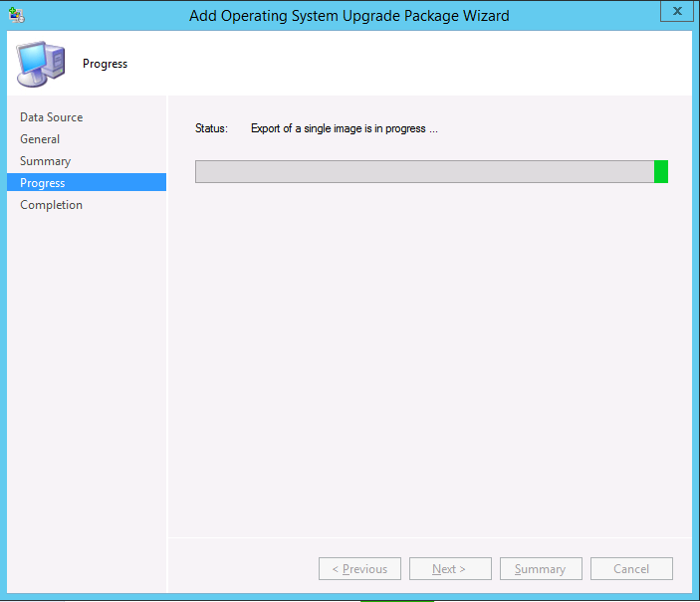Viewport: 700px width, 602px height.
Task: Select the Data Source step
Action: 52,117
